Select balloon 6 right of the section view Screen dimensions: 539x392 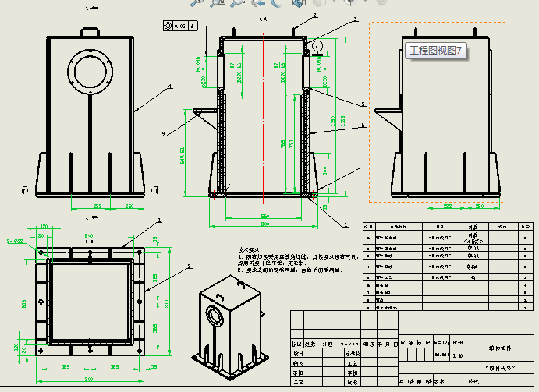pyautogui.click(x=363, y=125)
